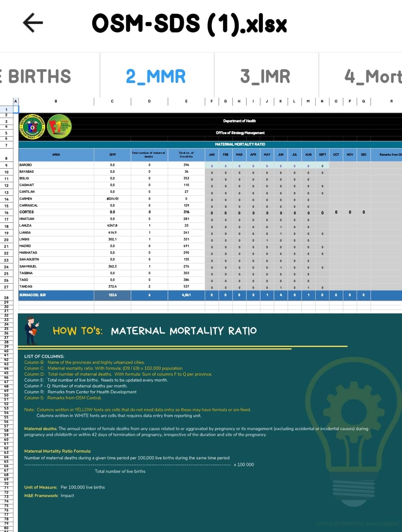This screenshot has height=532, width=402.
Task: Switch to the 2_MMR sheet tab
Action: click(x=156, y=76)
